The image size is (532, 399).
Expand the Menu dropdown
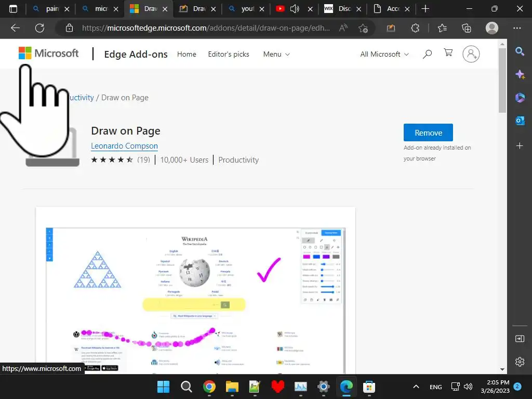click(276, 54)
